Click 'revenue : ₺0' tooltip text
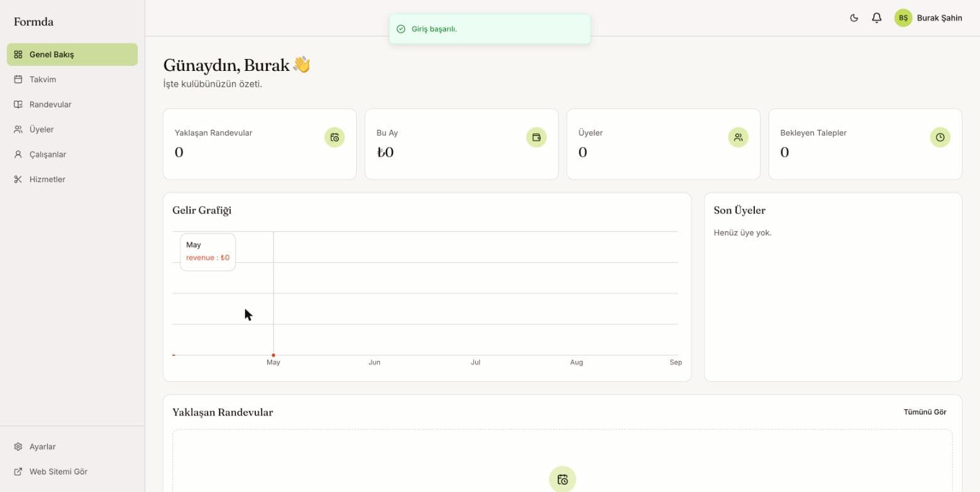Viewport: 980px width, 492px height. (208, 258)
